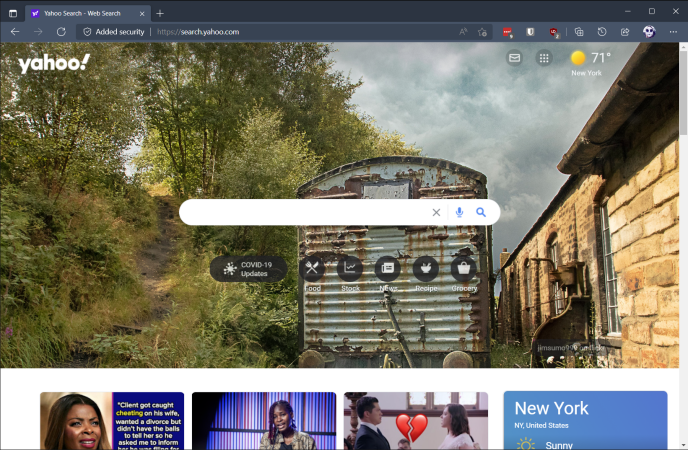
Task: Open the broken heart wedding article thumbnail
Action: [416, 421]
